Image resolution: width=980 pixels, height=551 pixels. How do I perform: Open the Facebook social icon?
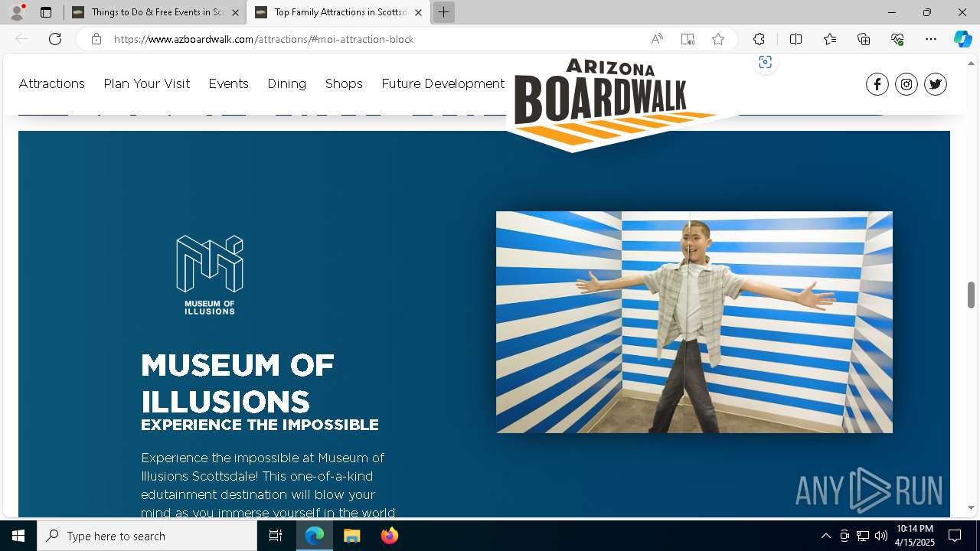(x=877, y=84)
